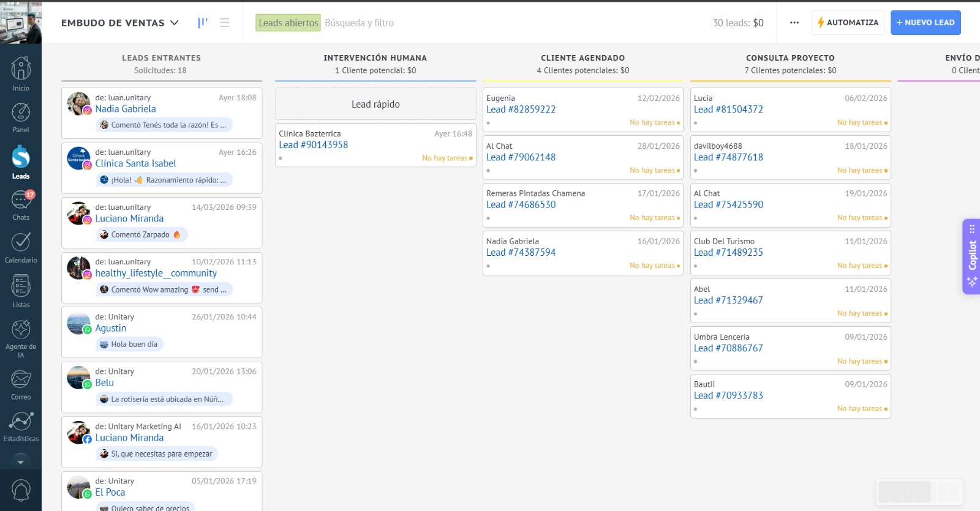Switch to pipeline board view

(x=203, y=23)
